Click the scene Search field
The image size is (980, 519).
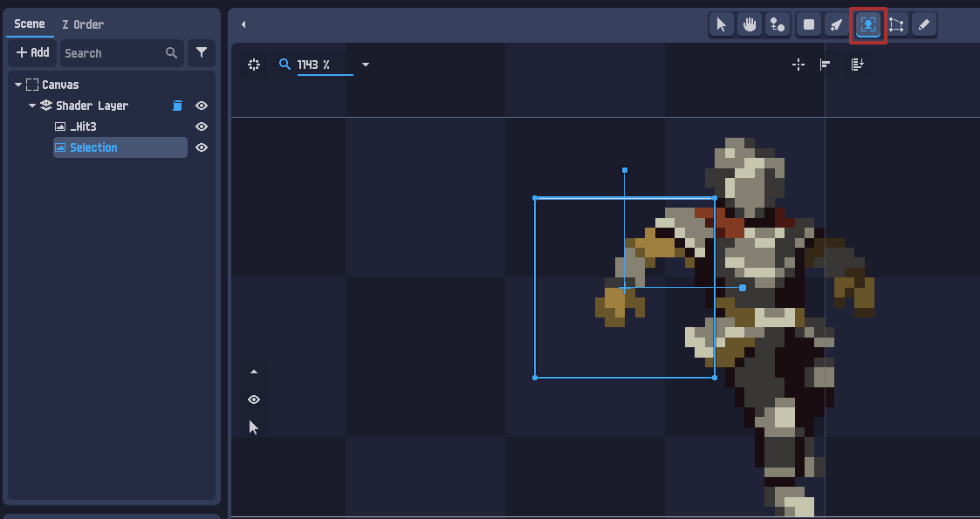(x=122, y=53)
